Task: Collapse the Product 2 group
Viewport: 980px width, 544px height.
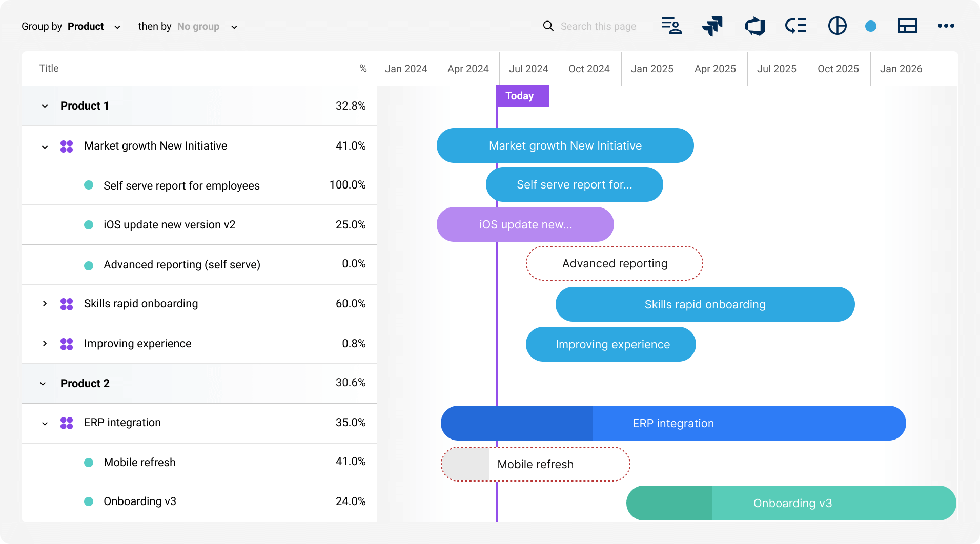Action: pyautogui.click(x=43, y=384)
